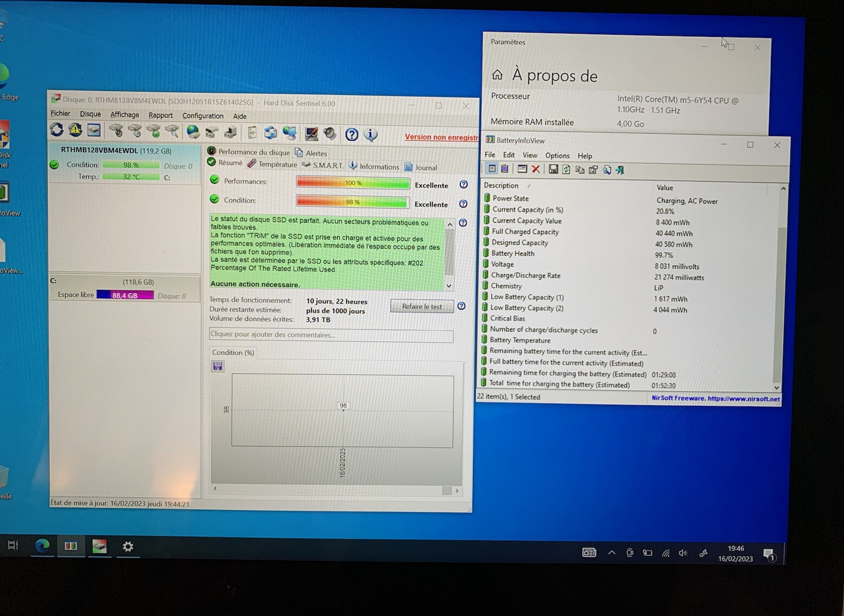Viewport: 844px width, 616px height.
Task: Switch to the S.M.A.R.T. tab
Action: [323, 165]
